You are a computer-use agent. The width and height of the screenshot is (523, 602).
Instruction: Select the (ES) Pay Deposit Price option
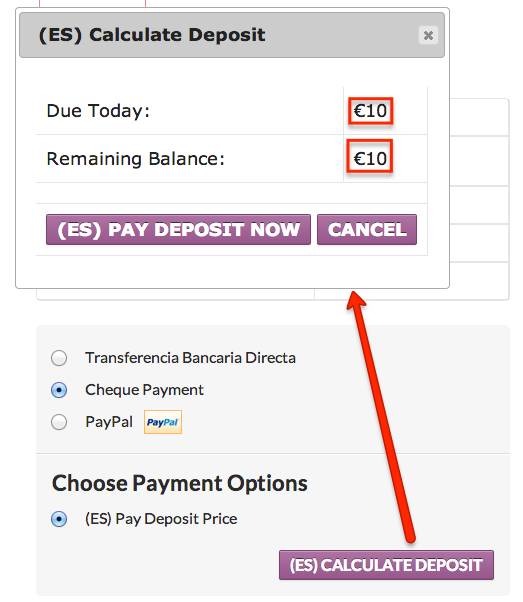(59, 519)
